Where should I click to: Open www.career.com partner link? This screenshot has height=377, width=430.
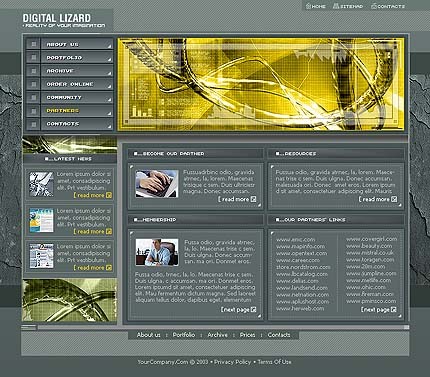[x=298, y=260]
